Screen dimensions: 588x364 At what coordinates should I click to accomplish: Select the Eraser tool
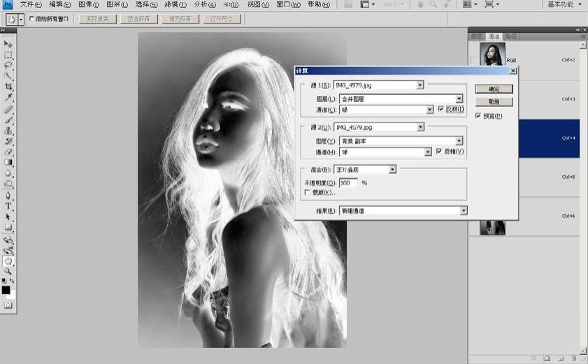(8, 152)
